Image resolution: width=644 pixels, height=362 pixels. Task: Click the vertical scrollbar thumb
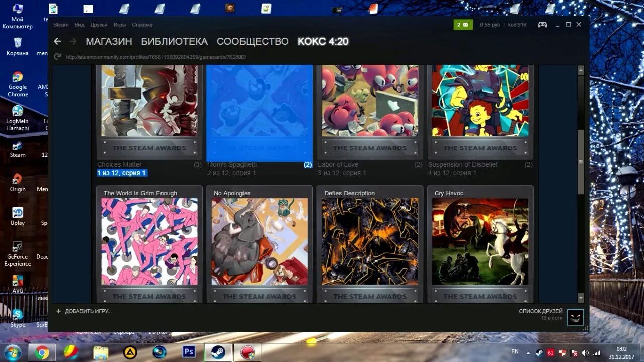coord(580,162)
